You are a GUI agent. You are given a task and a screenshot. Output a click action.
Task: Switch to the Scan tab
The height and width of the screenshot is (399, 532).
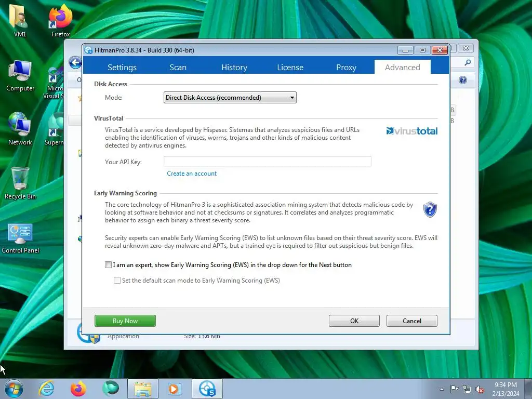178,67
